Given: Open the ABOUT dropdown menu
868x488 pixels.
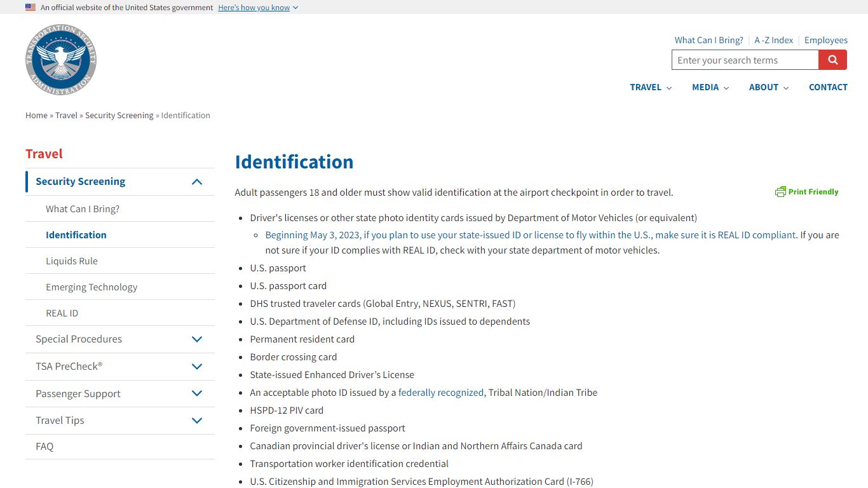Looking at the screenshot, I should (x=769, y=87).
